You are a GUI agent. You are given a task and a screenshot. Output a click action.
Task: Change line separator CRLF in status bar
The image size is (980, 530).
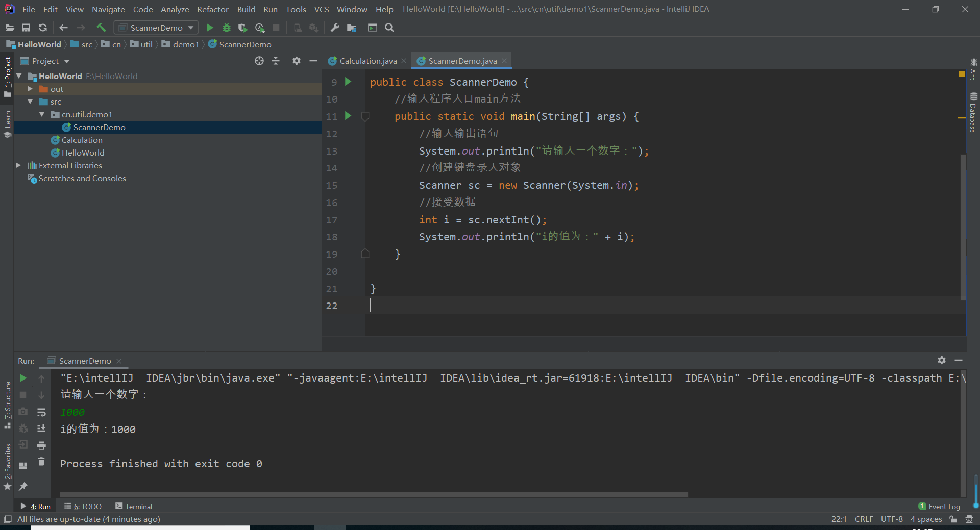(x=864, y=519)
